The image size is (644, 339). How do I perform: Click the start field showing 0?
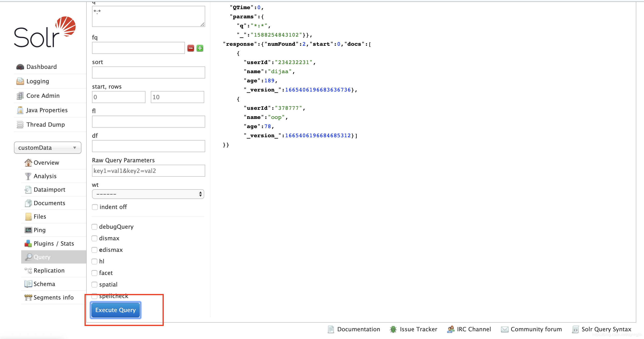[119, 97]
